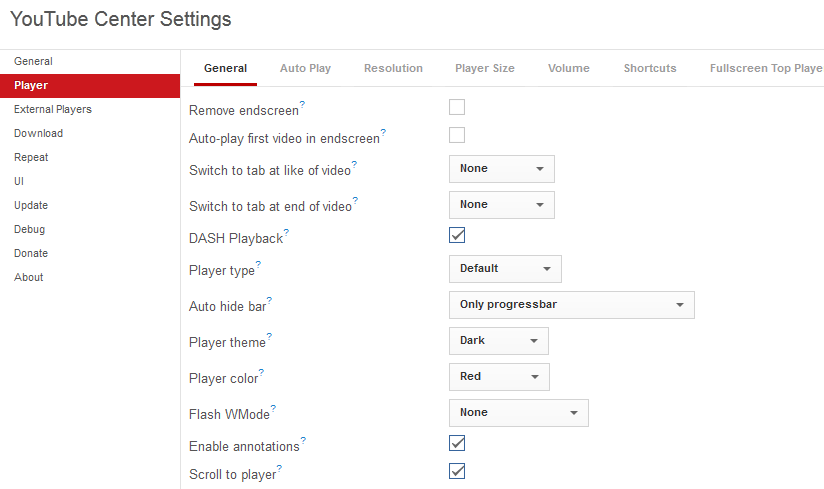
Task: Open Player color Red dropdown
Action: (x=499, y=377)
